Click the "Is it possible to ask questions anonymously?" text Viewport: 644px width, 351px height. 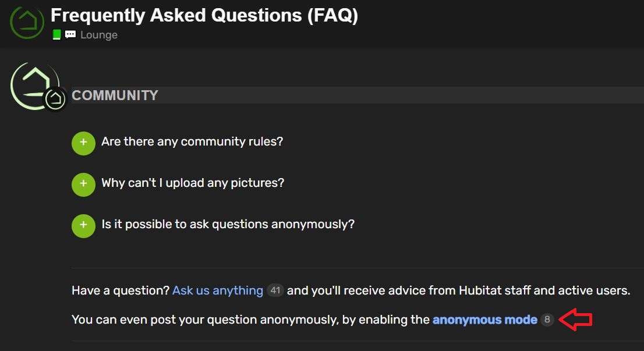point(228,224)
